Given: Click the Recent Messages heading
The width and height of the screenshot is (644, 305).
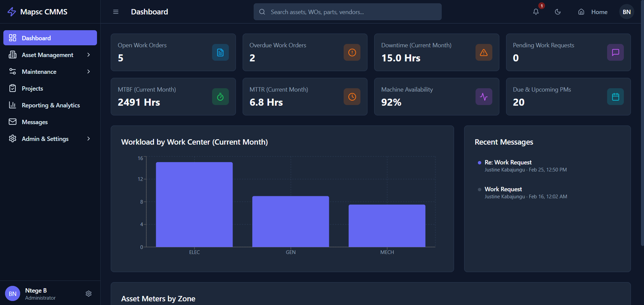Looking at the screenshot, I should pos(504,142).
